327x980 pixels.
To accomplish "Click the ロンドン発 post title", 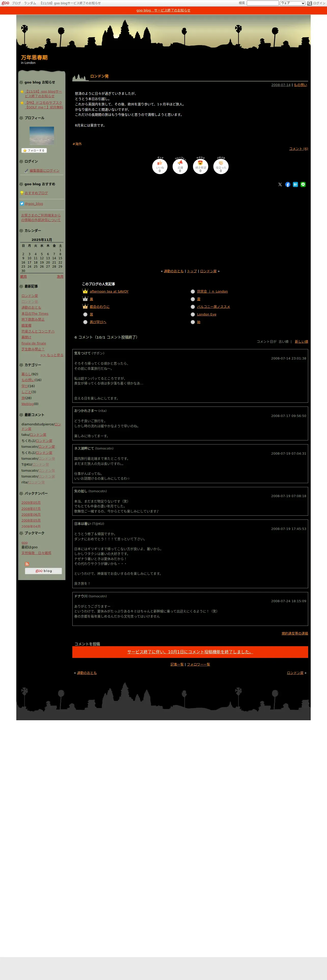I will (x=99, y=76).
